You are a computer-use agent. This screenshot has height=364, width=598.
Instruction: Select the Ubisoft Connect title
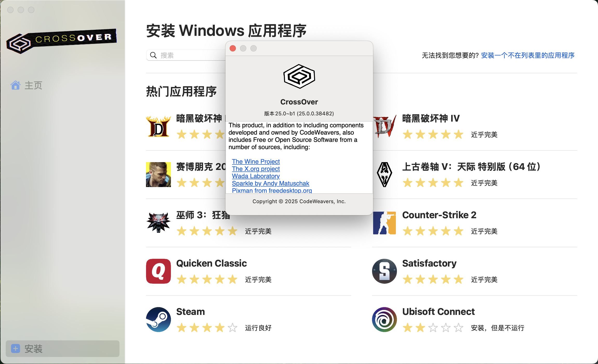(438, 312)
